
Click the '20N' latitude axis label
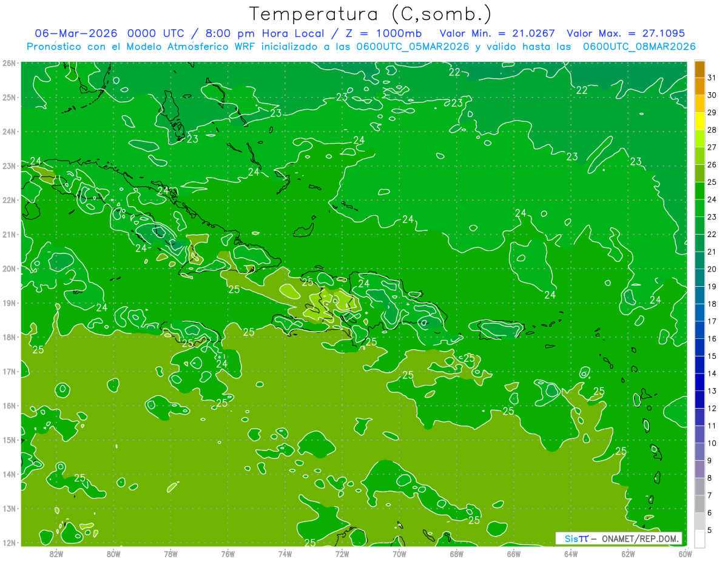[x=8, y=269]
